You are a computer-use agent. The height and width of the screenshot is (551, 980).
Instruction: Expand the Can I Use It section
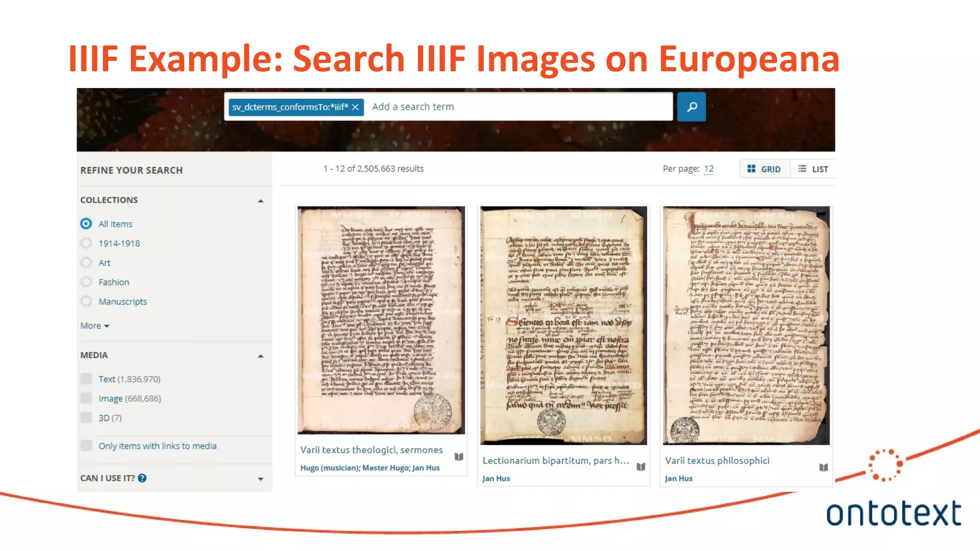coord(260,479)
